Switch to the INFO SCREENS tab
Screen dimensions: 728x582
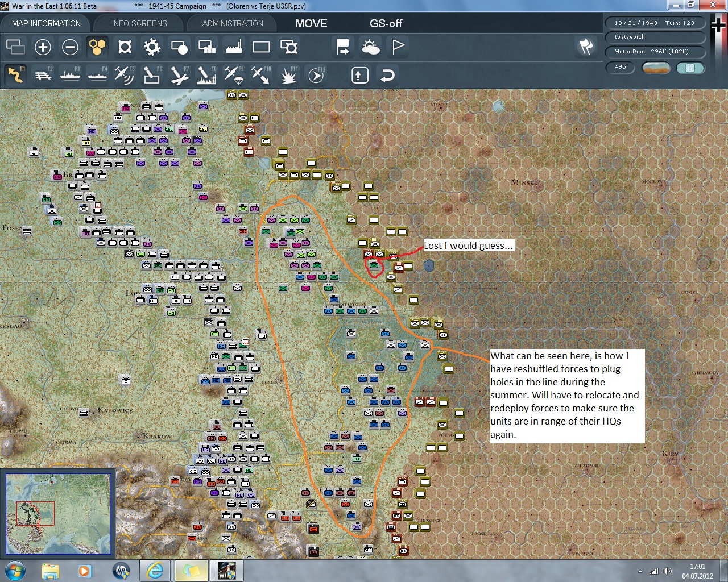click(139, 23)
